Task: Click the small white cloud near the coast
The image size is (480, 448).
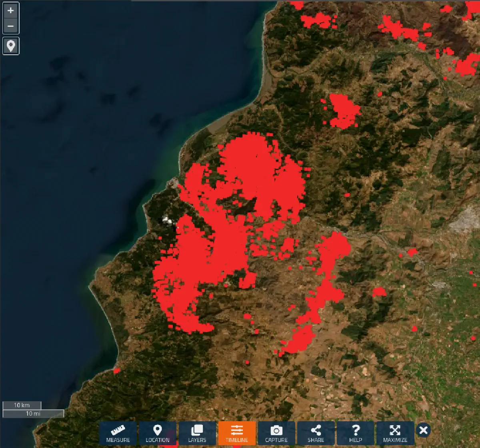Action: click(x=167, y=219)
